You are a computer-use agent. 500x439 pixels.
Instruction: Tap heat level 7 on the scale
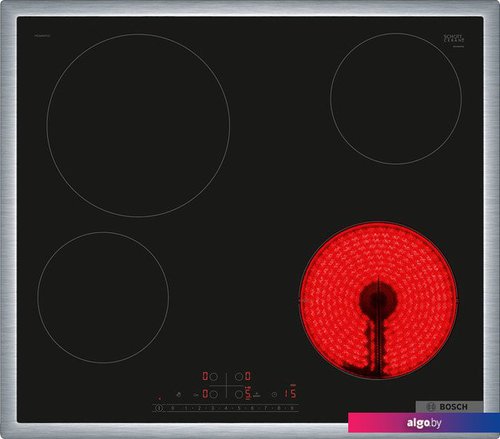click(x=266, y=408)
